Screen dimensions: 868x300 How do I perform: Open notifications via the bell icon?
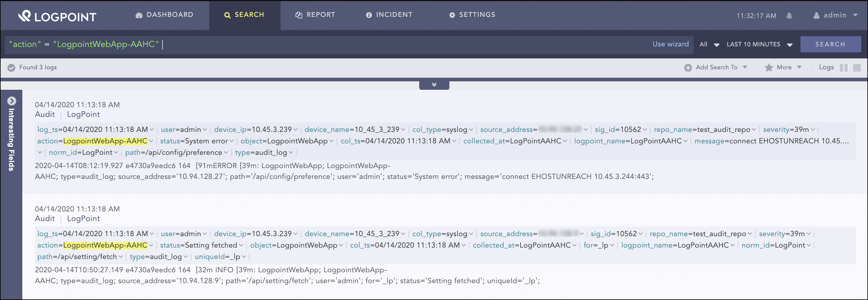point(789,15)
